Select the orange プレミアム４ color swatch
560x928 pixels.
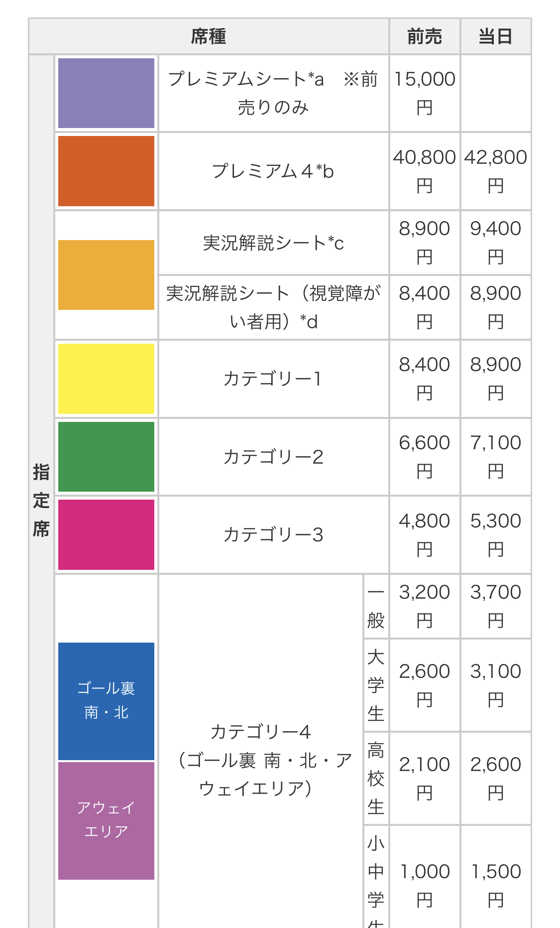pos(106,171)
